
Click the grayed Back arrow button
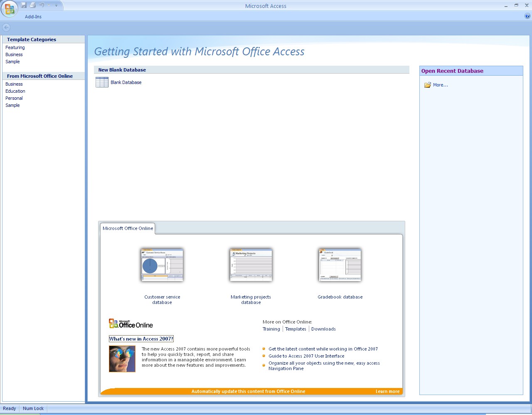(x=6, y=27)
